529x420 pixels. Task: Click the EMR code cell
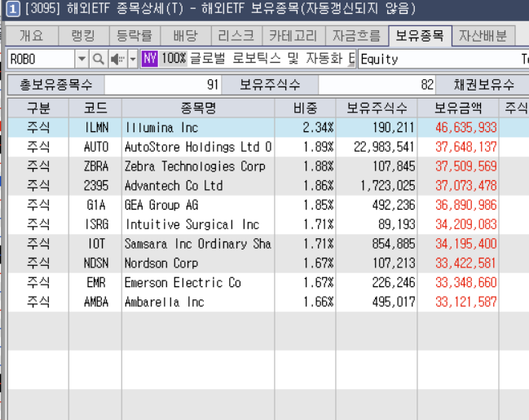point(96,283)
